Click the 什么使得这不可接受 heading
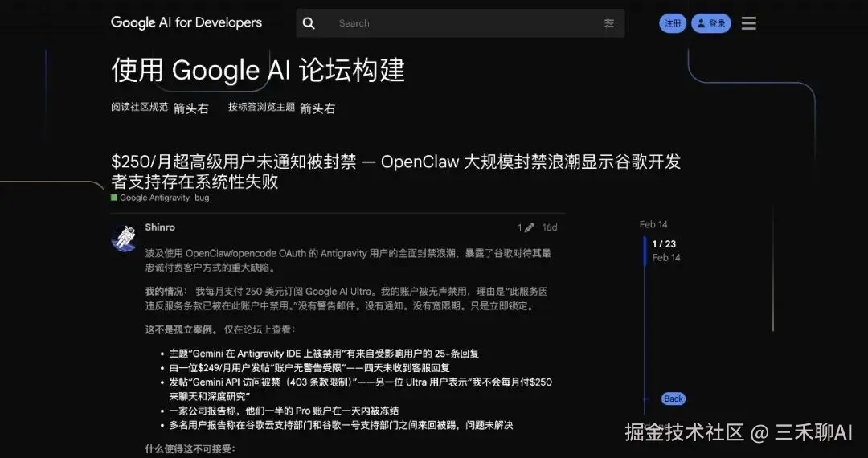This screenshot has width=868, height=458. 190,449
